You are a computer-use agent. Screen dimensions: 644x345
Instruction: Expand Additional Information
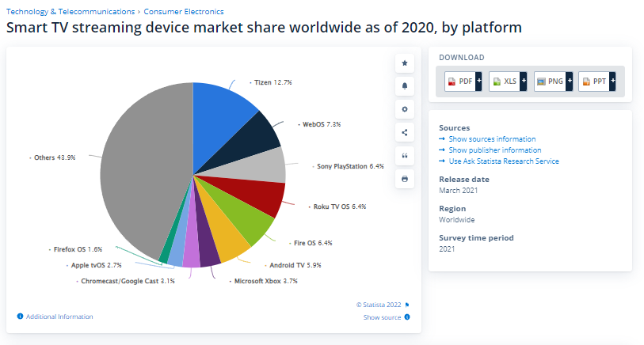[59, 317]
